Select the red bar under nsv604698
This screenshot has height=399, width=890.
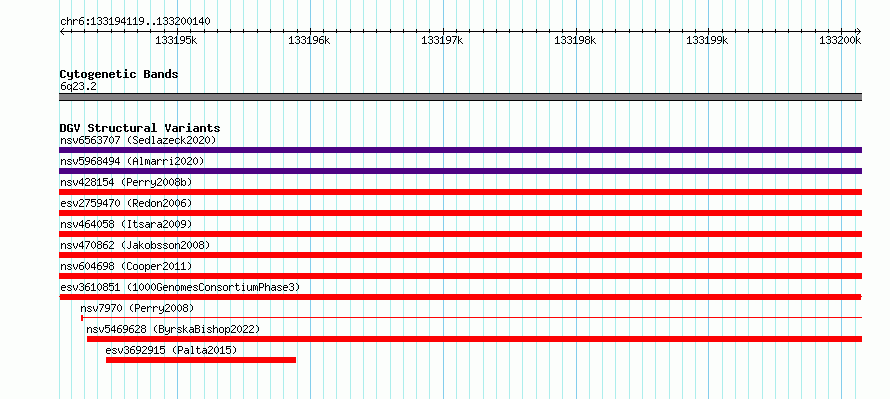tap(460, 276)
